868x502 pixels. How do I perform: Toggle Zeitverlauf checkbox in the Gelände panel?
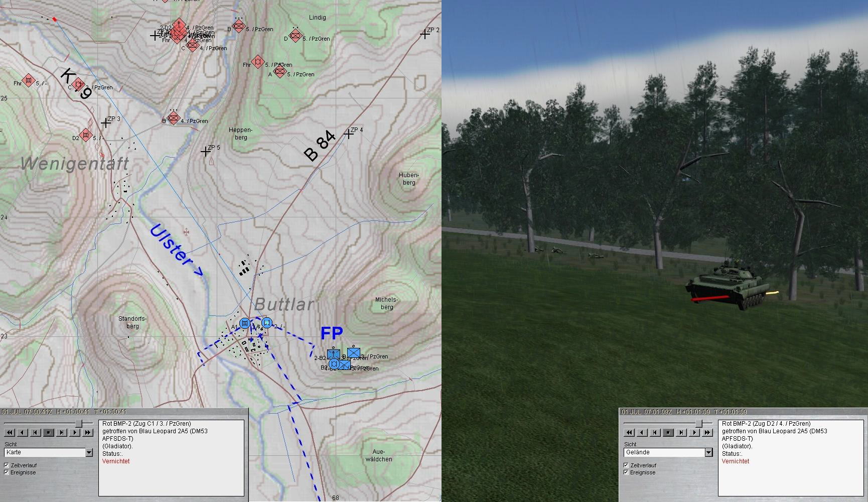coord(626,465)
